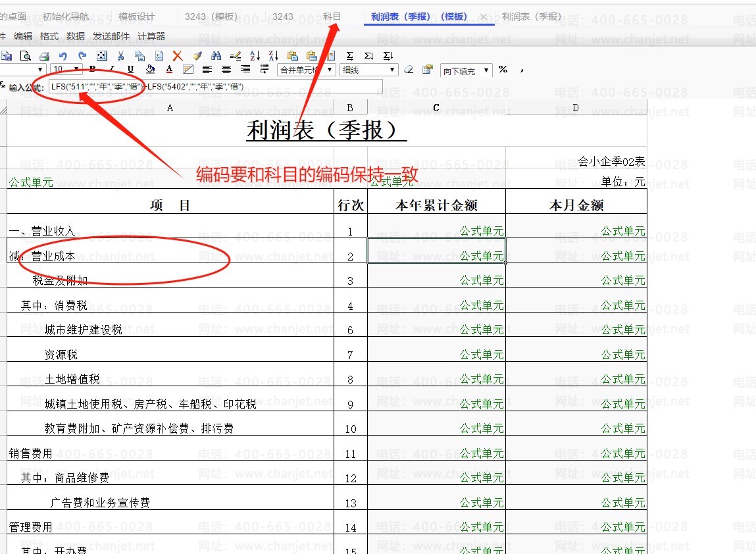Click the second clipboard paste-special icon
This screenshot has height=554, width=756.
click(312, 56)
